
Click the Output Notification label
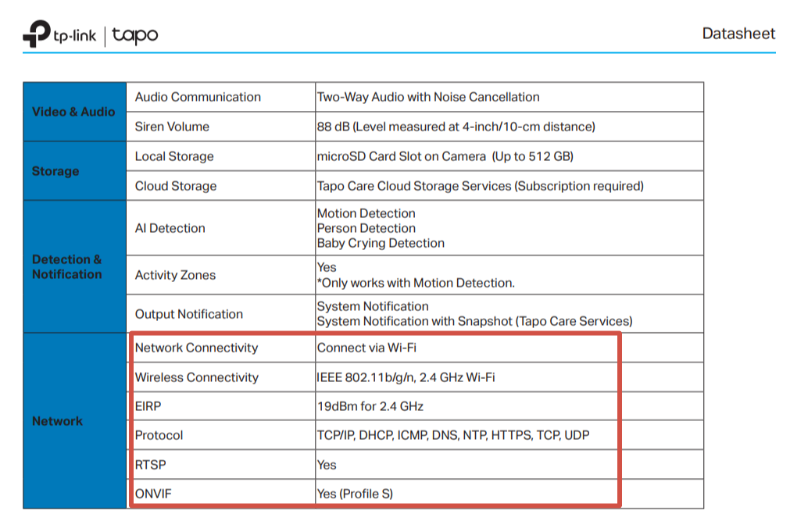click(x=189, y=314)
